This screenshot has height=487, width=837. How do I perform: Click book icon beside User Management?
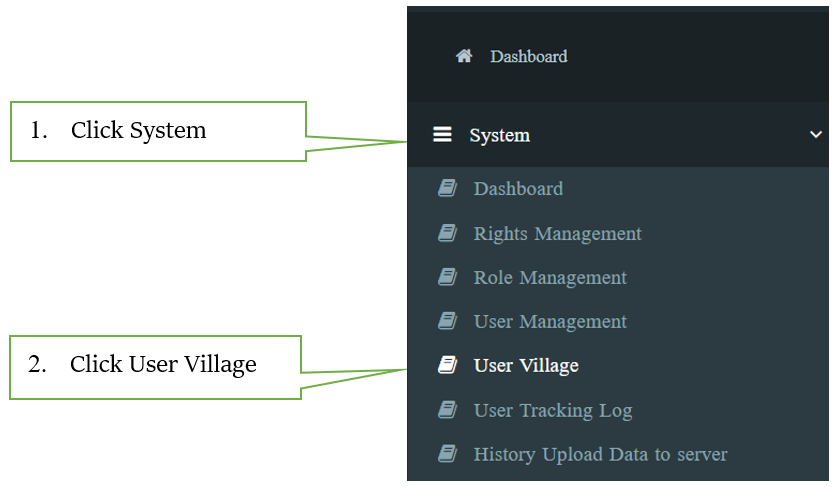[447, 320]
